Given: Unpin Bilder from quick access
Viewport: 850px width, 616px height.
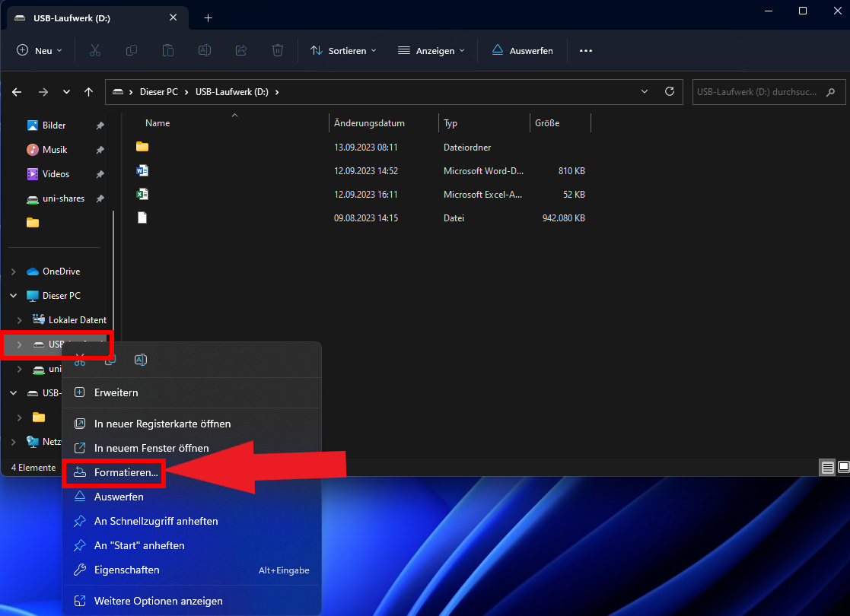Looking at the screenshot, I should click(x=100, y=125).
